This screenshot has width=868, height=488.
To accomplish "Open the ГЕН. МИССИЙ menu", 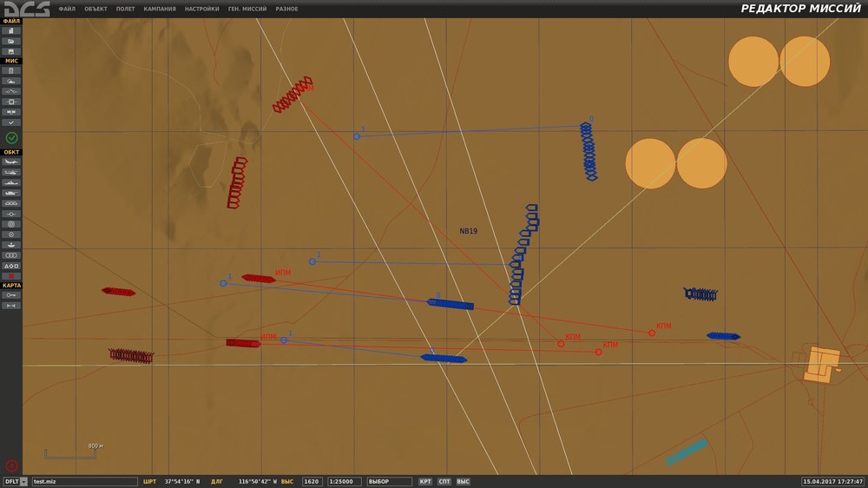I will point(247,9).
